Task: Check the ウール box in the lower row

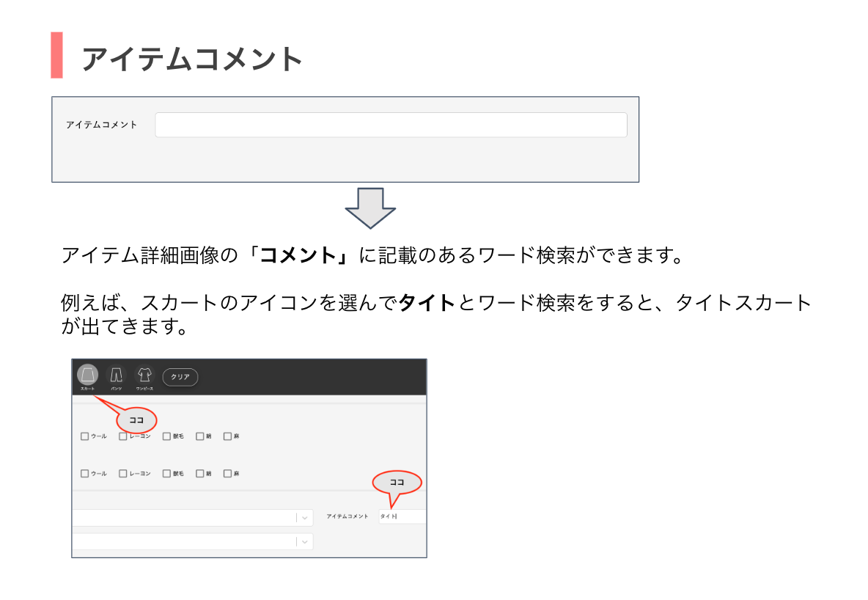Action: (84, 474)
